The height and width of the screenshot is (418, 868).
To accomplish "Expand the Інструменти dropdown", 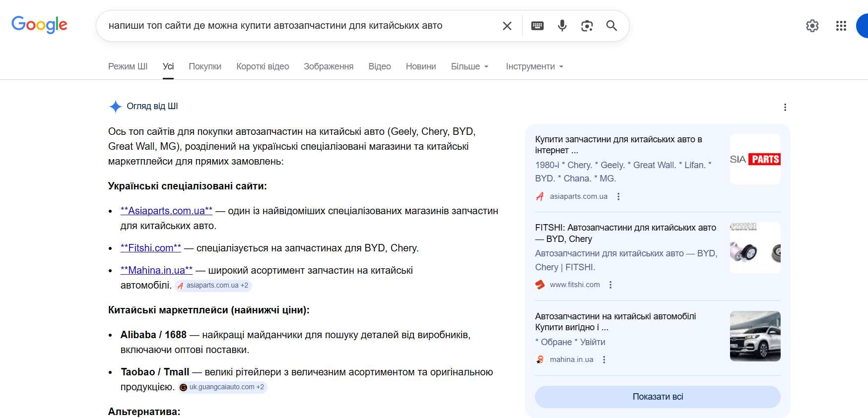I will coord(534,66).
